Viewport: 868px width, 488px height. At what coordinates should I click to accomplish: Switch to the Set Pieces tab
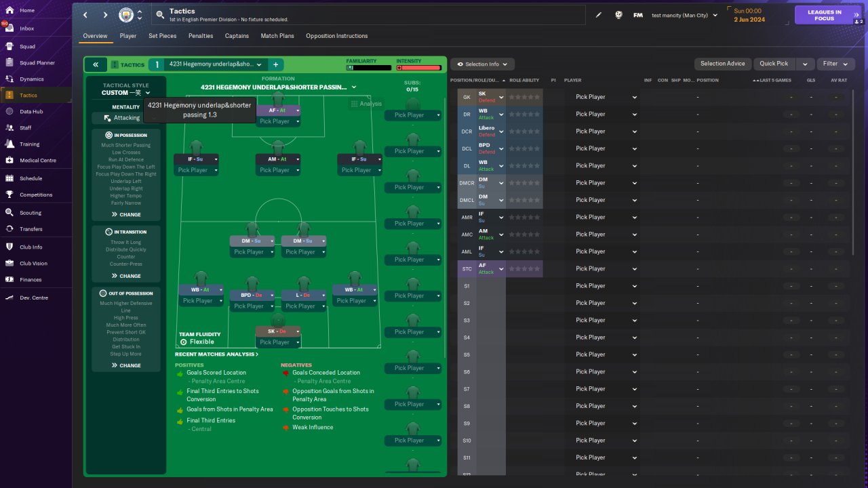coord(163,36)
